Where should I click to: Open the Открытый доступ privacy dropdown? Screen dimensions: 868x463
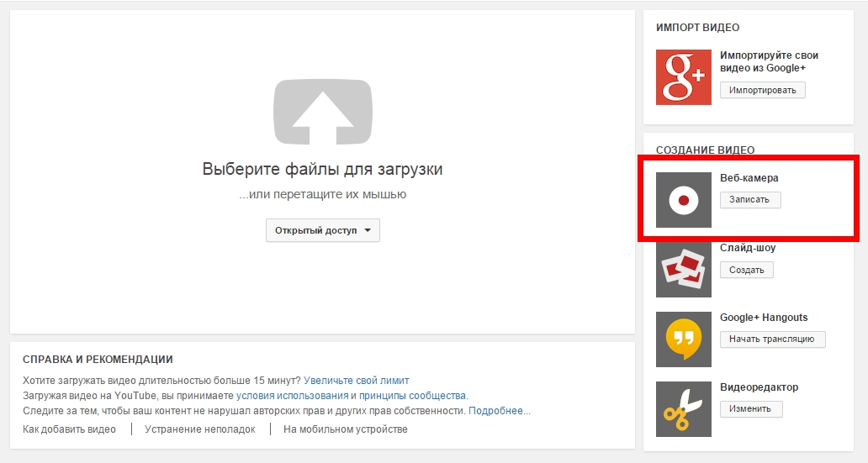323,231
